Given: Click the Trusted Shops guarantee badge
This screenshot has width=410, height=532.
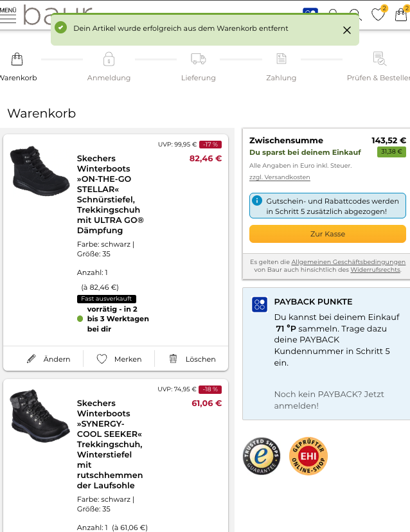Looking at the screenshot, I should [262, 456].
